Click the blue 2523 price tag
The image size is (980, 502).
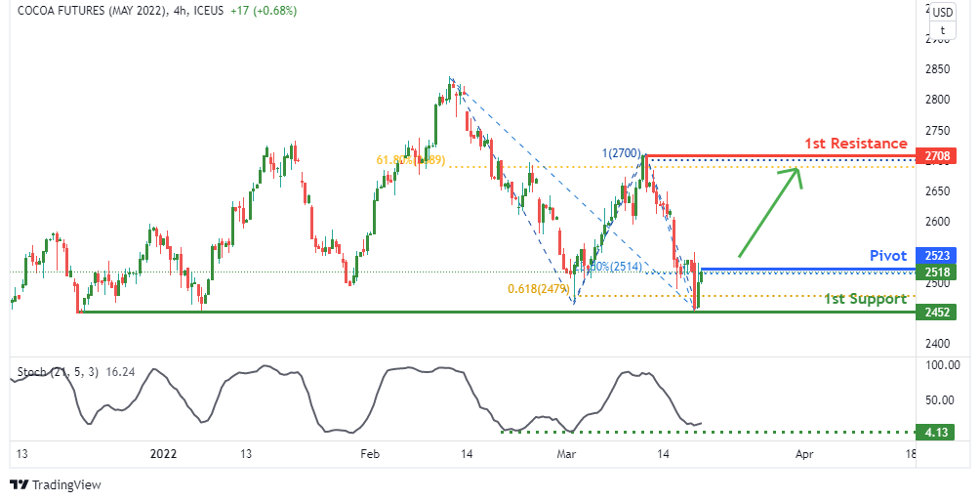(935, 255)
